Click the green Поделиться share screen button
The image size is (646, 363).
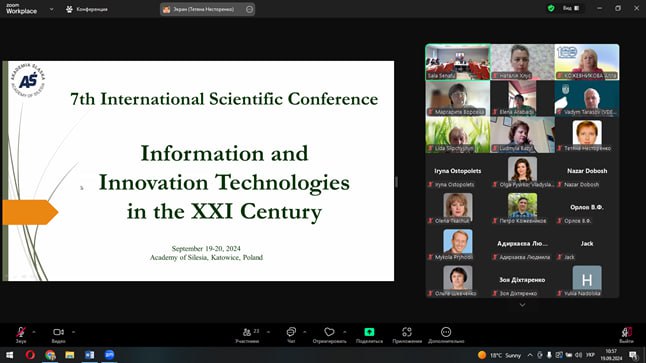pos(369,335)
